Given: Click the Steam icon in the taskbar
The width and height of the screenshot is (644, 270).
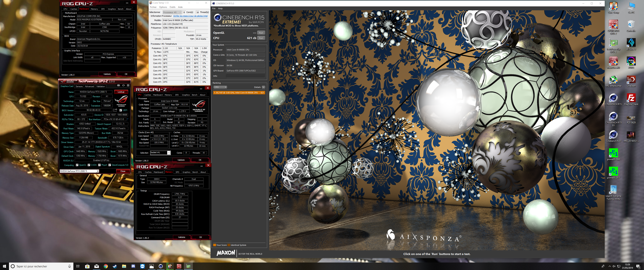Looking at the screenshot, I should 115,266.
